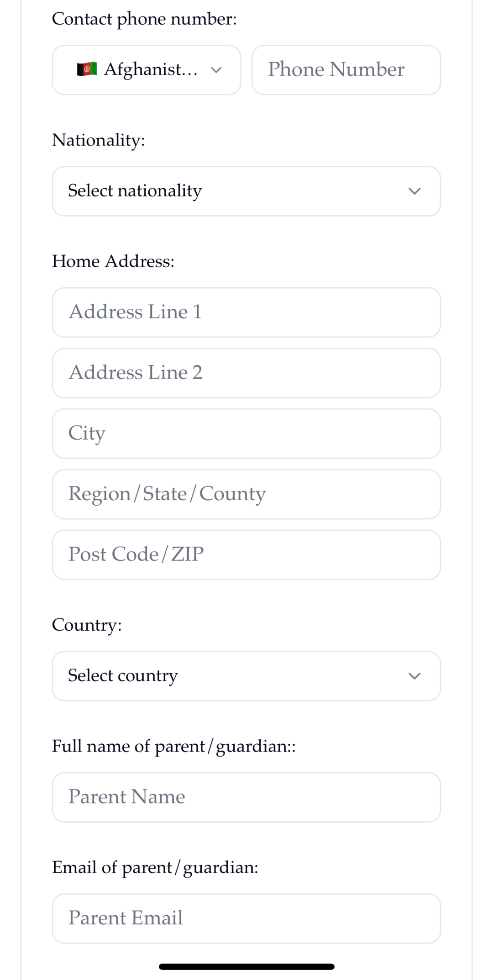Tap the home indicator bar at bottom
Image resolution: width=493 pixels, height=980 pixels.
pos(246,966)
